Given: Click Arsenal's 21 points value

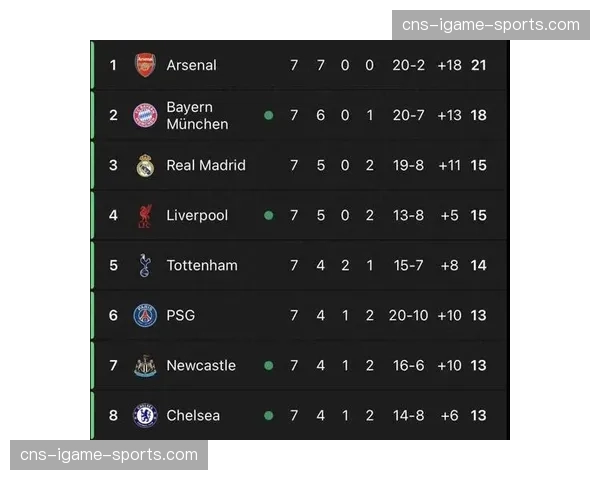Looking at the screenshot, I should (x=478, y=65).
